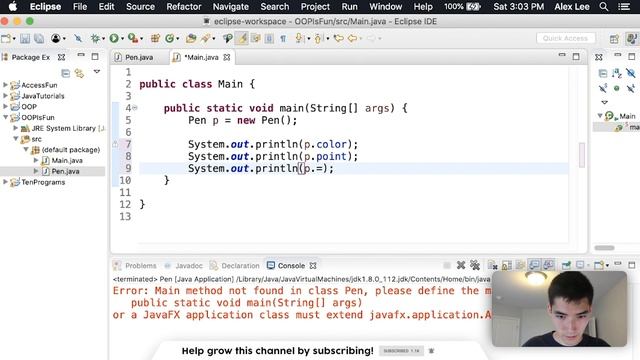Click the New Java Class icon
The width and height of the screenshot is (640, 360).
coord(169,38)
